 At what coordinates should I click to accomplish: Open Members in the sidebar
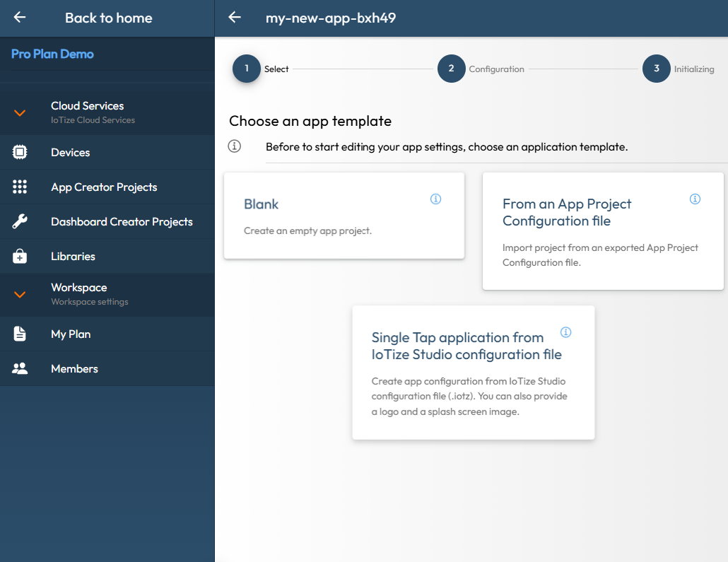point(74,368)
